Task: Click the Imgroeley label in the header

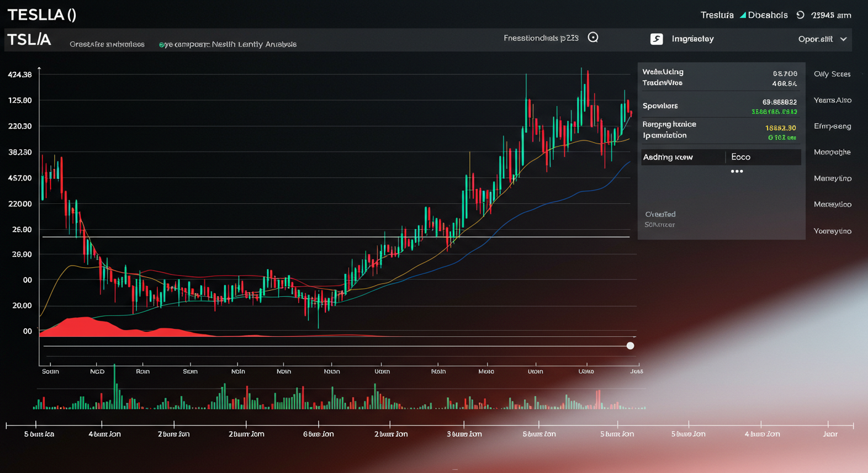Action: tap(692, 39)
